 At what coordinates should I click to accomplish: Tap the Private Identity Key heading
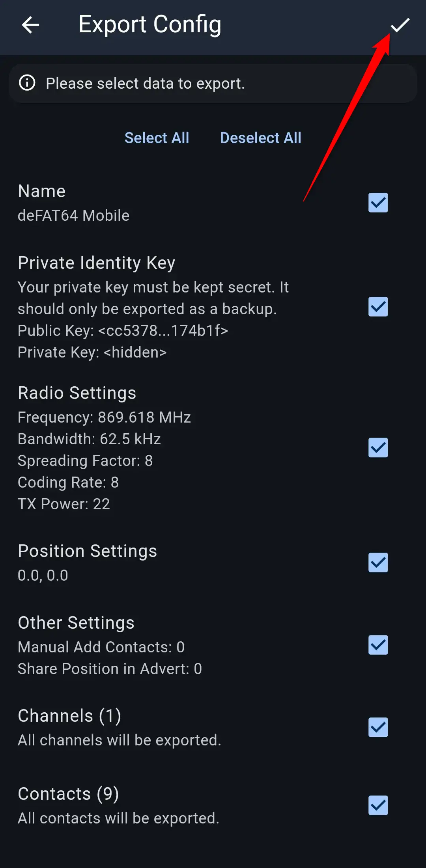97,263
